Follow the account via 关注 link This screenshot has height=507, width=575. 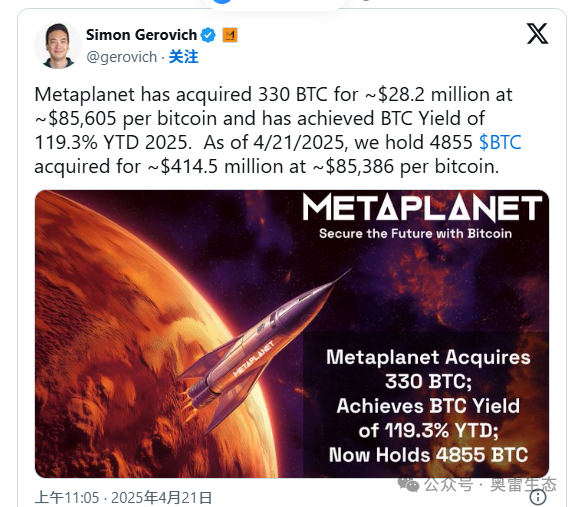pos(183,57)
